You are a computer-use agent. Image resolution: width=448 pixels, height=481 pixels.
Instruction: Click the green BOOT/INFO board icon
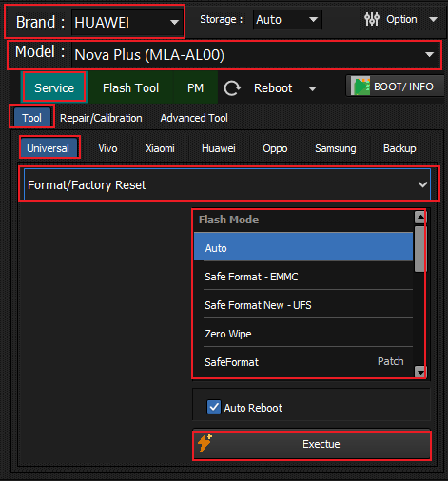coord(361,87)
